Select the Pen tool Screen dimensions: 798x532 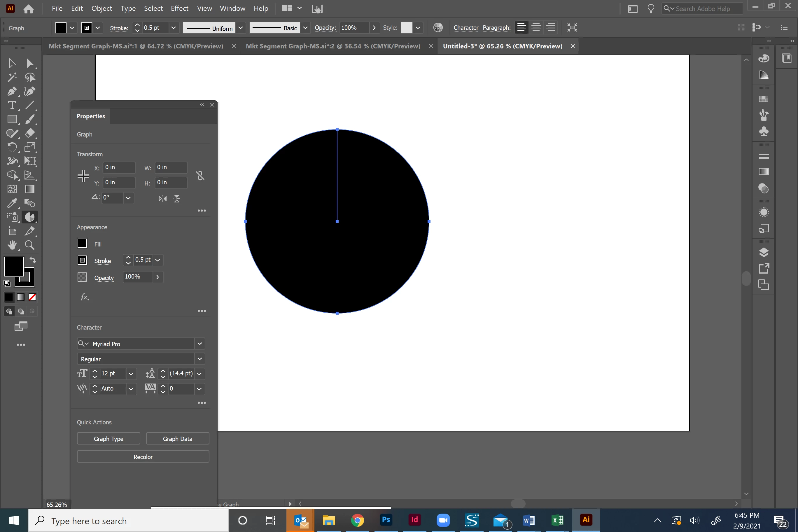pos(12,91)
